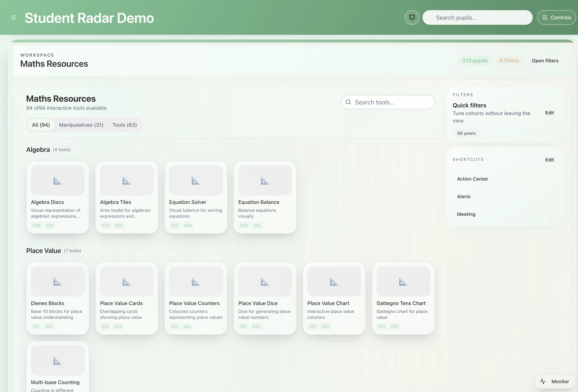Switch to the Tools tab

tap(125, 125)
